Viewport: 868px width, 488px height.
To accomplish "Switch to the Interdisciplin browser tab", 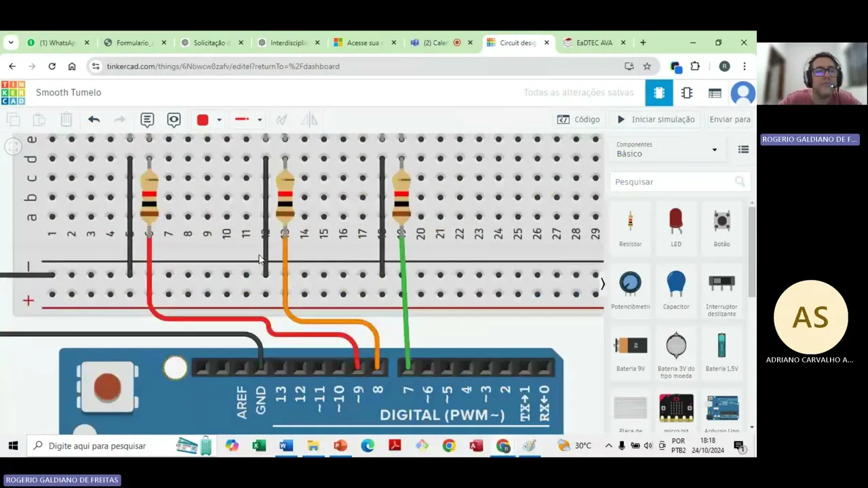I will coord(289,43).
